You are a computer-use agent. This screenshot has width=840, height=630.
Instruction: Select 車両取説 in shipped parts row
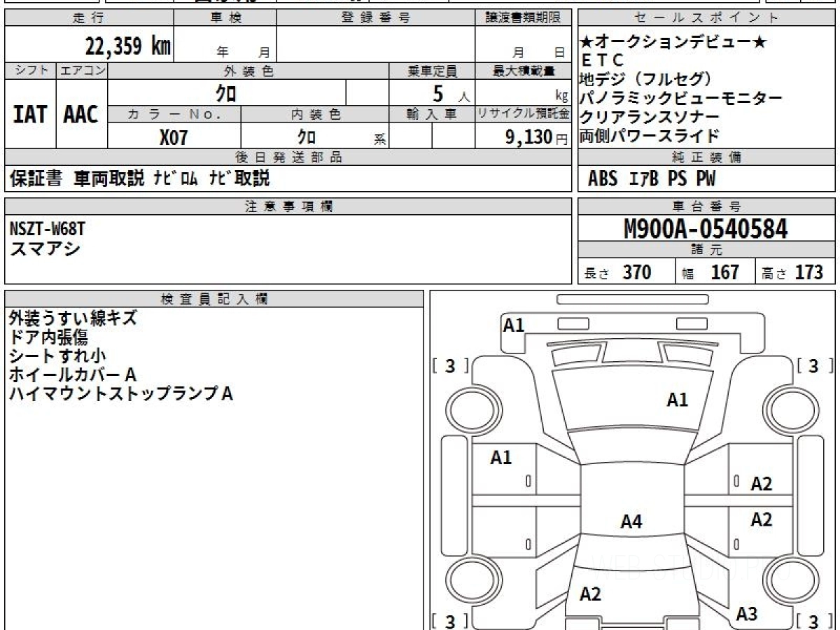pos(109,178)
